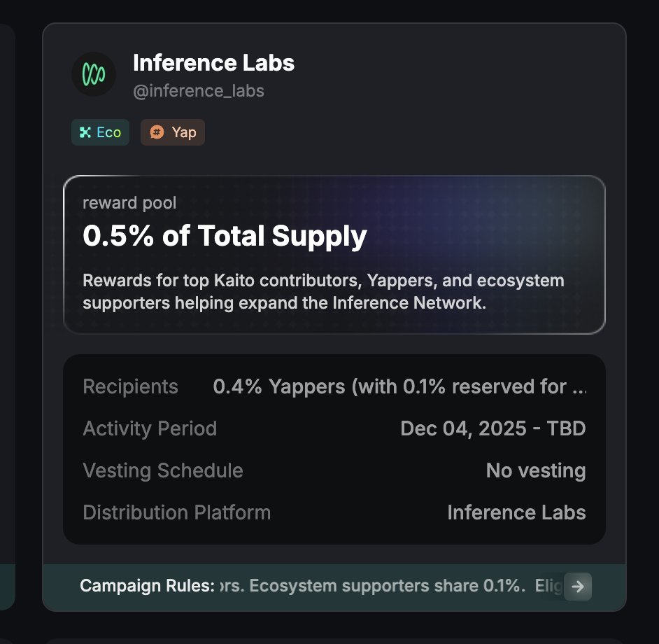The image size is (659, 644).
Task: Click the Inference Labs project title
Action: point(213,63)
